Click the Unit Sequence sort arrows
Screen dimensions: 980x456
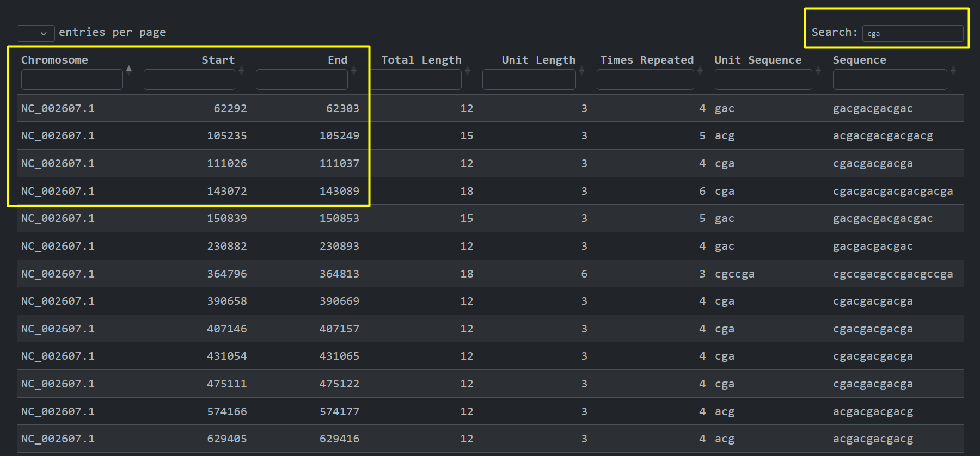[x=818, y=70]
